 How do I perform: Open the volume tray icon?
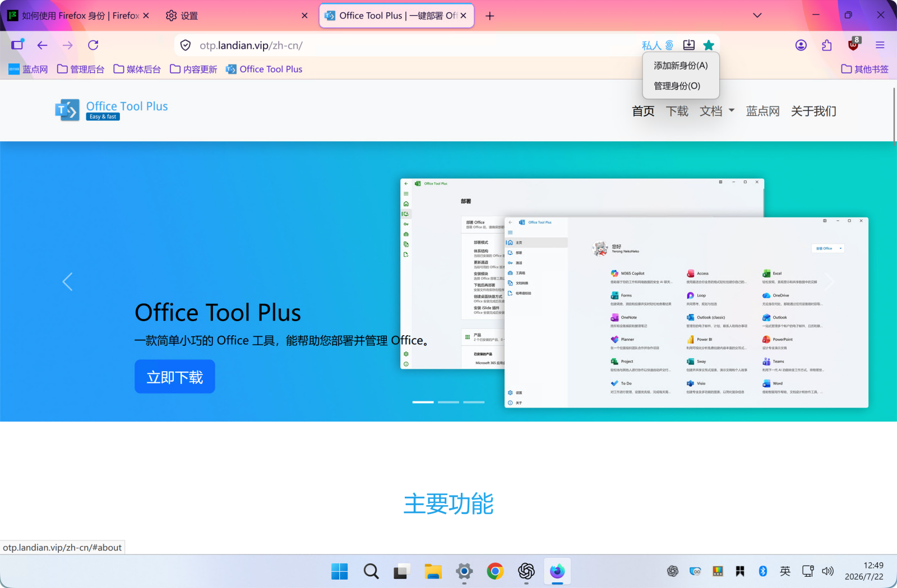(828, 571)
